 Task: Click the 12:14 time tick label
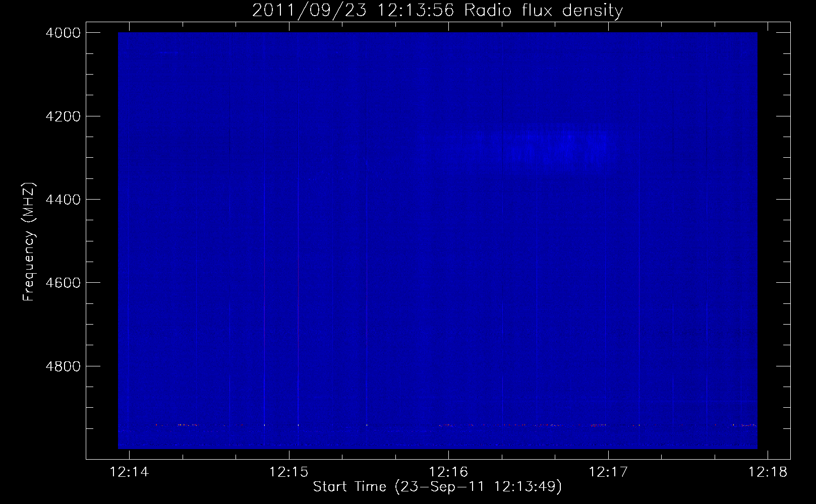tap(130, 472)
